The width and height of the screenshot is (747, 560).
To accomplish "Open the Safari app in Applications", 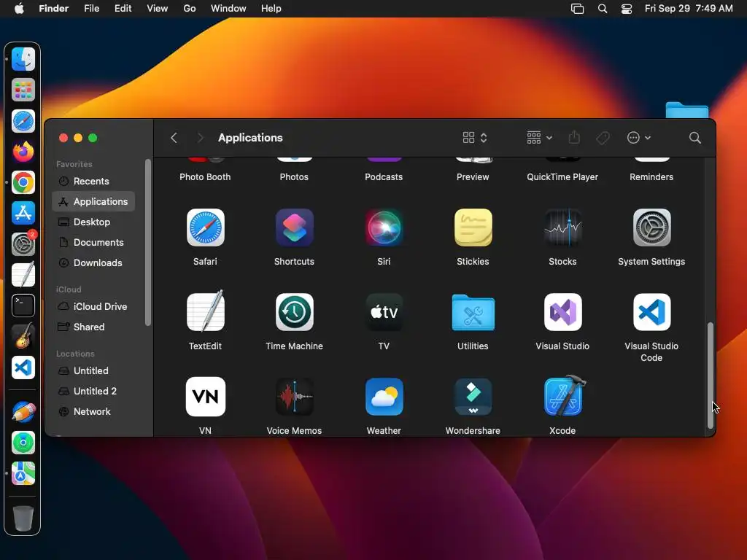I will (x=205, y=227).
